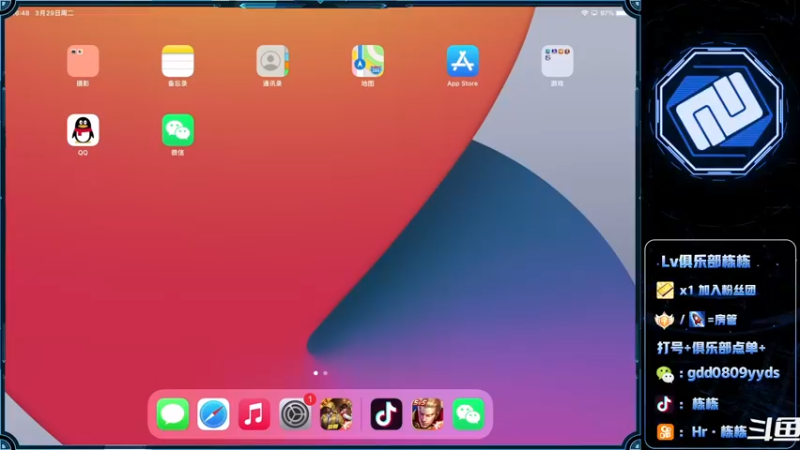Screen dimensions: 800x450
Task: Click the x1 加入粉丝团 text
Action: (717, 290)
